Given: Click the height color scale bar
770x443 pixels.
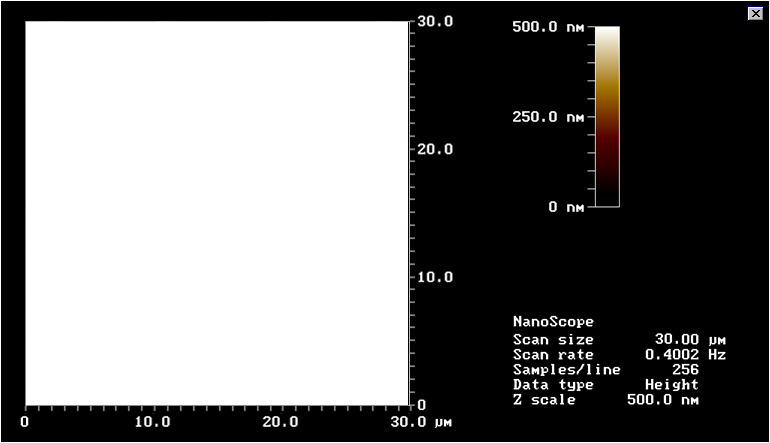Looking at the screenshot, I should tap(607, 116).
